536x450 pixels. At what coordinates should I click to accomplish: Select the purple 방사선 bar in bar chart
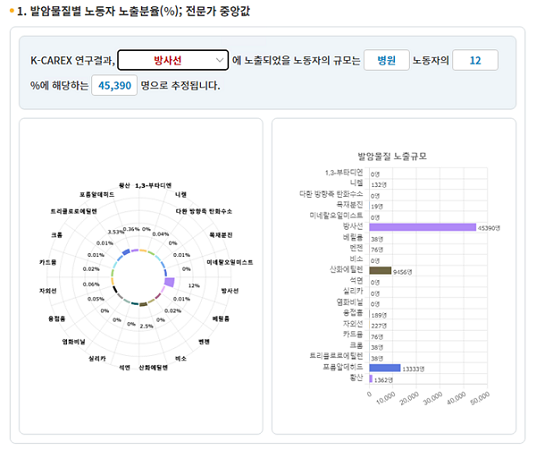pos(423,227)
